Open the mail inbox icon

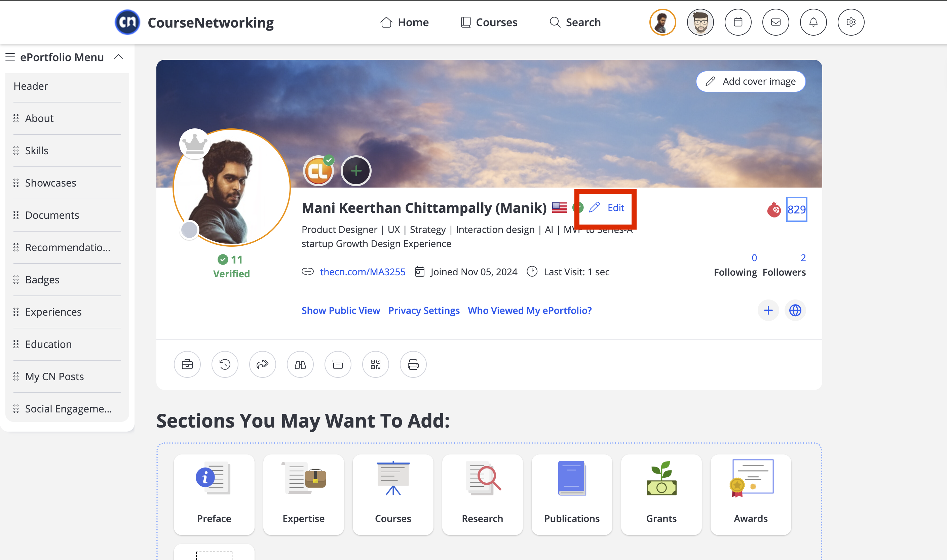coord(775,22)
